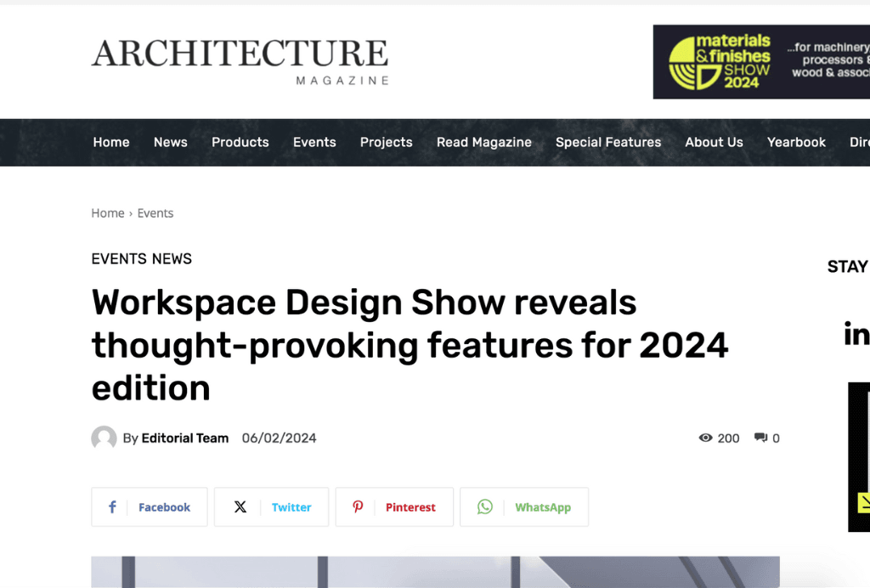Viewport: 870px width, 588px height.
Task: Select Projects in the navigation bar
Action: coord(386,143)
